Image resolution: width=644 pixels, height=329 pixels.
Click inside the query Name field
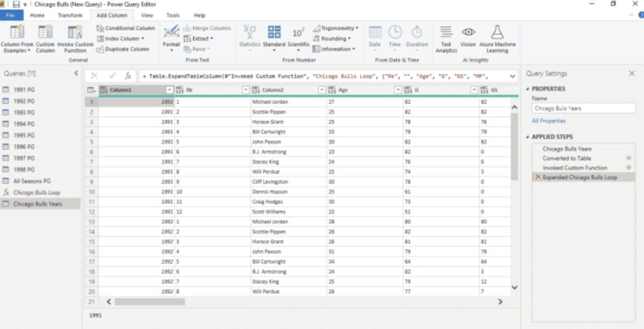pyautogui.click(x=582, y=108)
